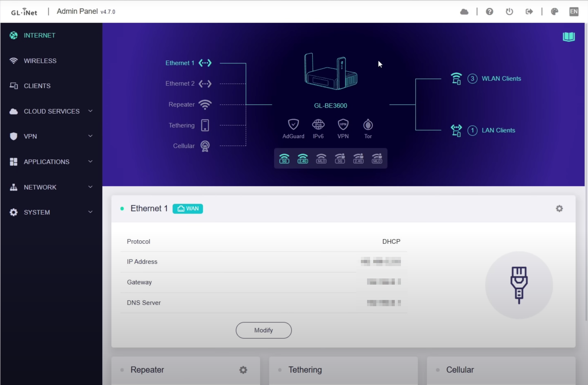This screenshot has height=385, width=588.
Task: Toggle the first MLO Wi-Fi icon
Action: tap(321, 159)
